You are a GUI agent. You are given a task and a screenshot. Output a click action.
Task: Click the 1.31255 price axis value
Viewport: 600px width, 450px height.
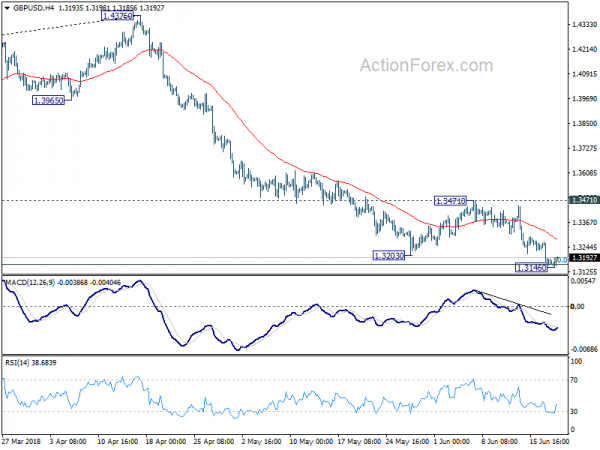click(584, 272)
